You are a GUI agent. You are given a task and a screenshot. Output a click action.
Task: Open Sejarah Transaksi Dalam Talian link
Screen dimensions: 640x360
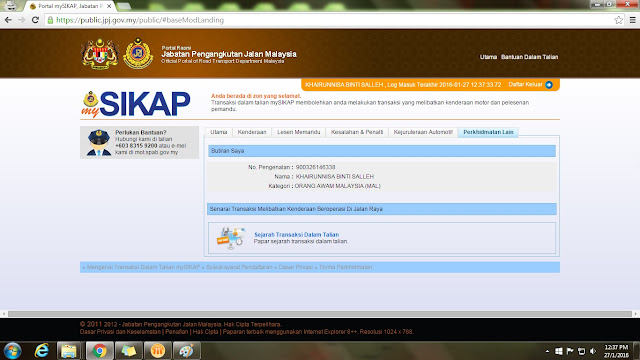[x=296, y=235]
